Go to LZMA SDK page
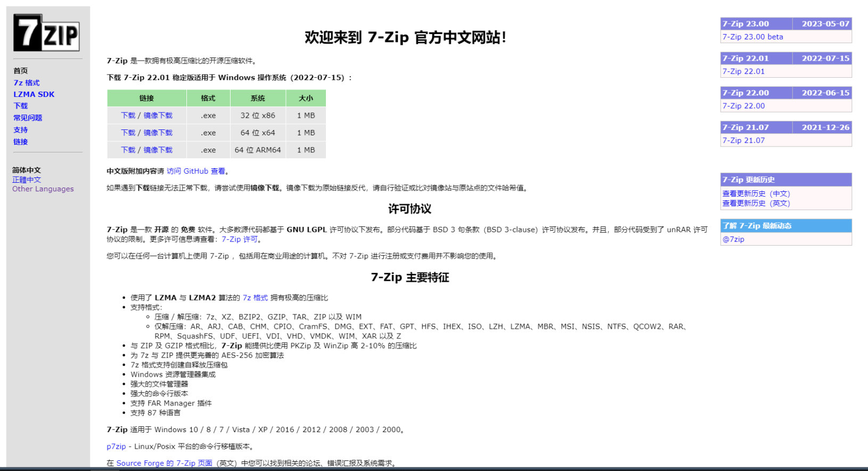The height and width of the screenshot is (471, 868). 34,94
